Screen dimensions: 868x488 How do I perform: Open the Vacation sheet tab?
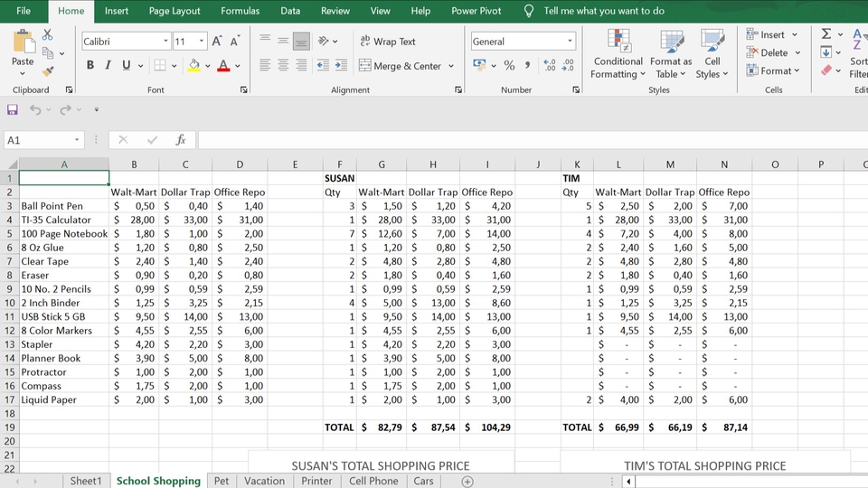click(265, 481)
